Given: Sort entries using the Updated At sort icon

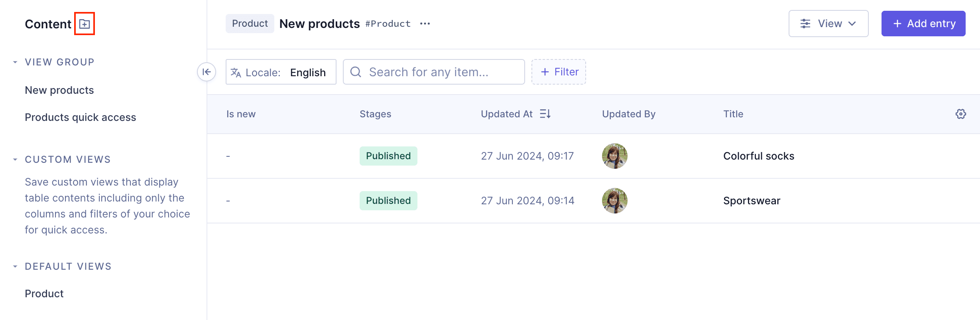Looking at the screenshot, I should (x=545, y=114).
